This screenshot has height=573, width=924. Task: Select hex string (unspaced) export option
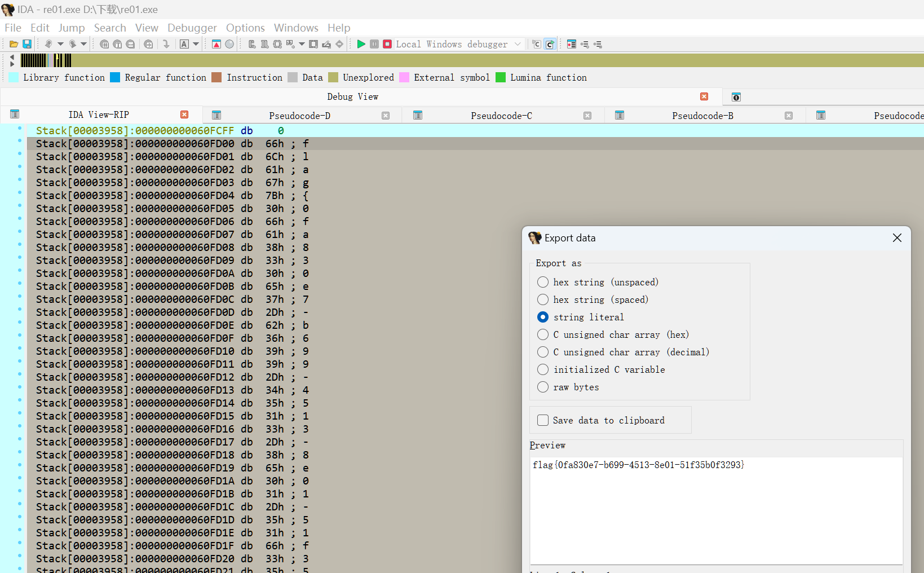point(543,282)
